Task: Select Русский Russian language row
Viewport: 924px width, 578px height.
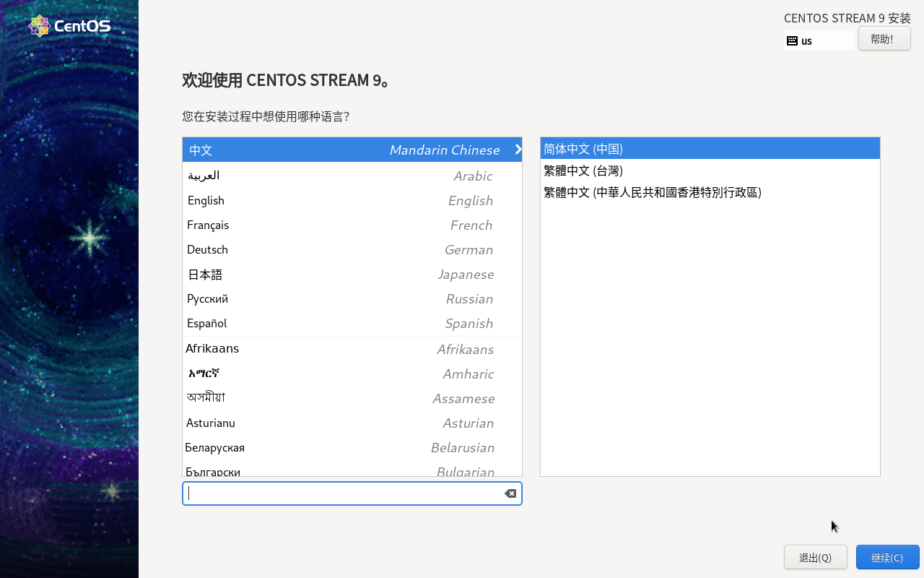Action: pyautogui.click(x=352, y=298)
